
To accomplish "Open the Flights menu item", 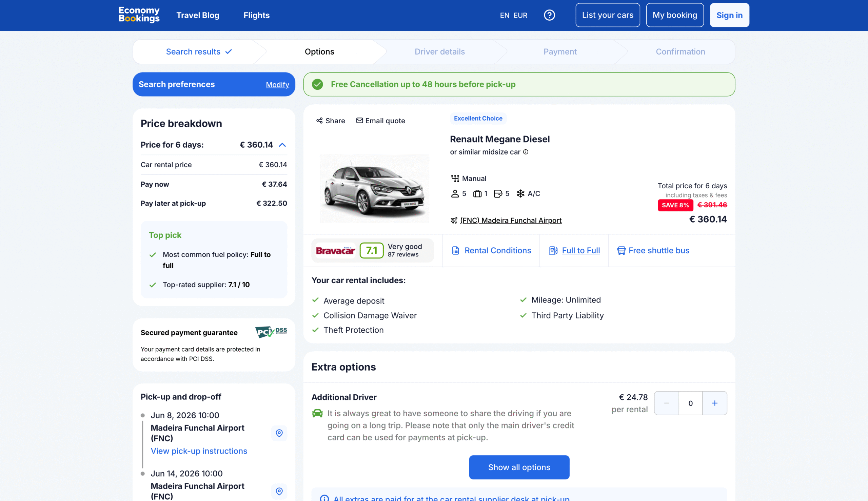I will pyautogui.click(x=256, y=15).
